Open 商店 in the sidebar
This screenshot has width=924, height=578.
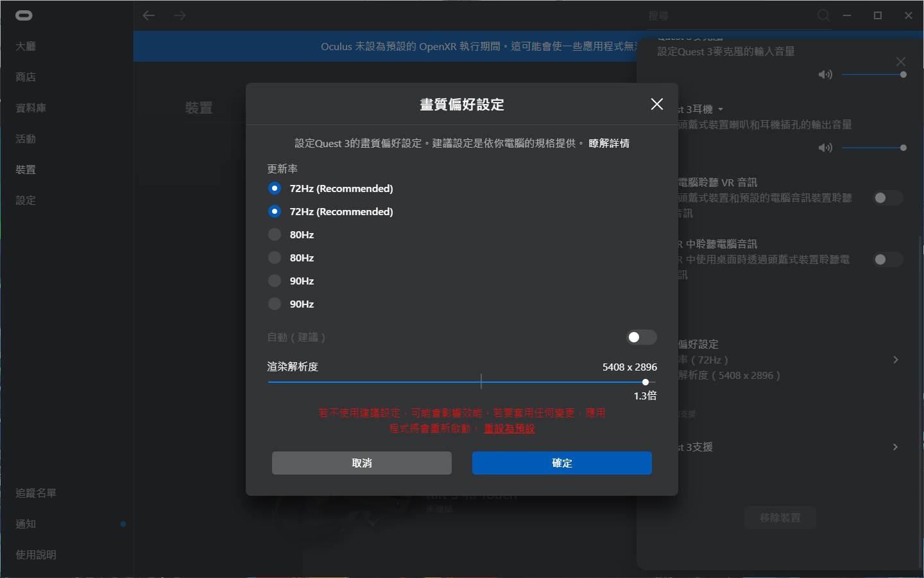pyautogui.click(x=26, y=77)
